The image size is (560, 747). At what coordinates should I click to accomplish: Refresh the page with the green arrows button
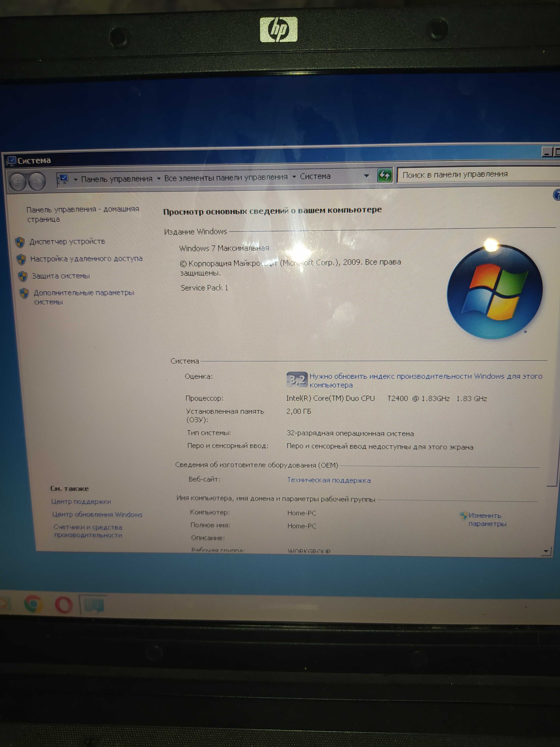coord(385,176)
